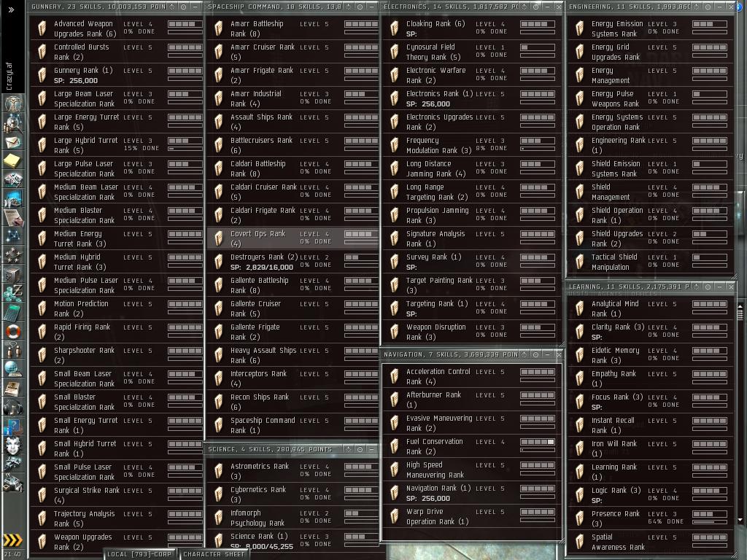Select the Warp Drive Operation skill row

coord(472,517)
